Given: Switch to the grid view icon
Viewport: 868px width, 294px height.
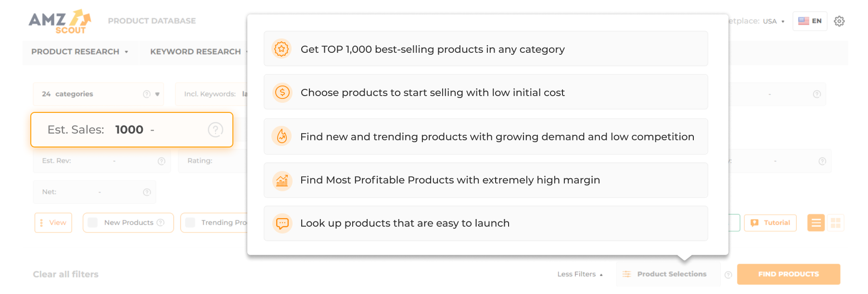Looking at the screenshot, I should click(x=836, y=222).
